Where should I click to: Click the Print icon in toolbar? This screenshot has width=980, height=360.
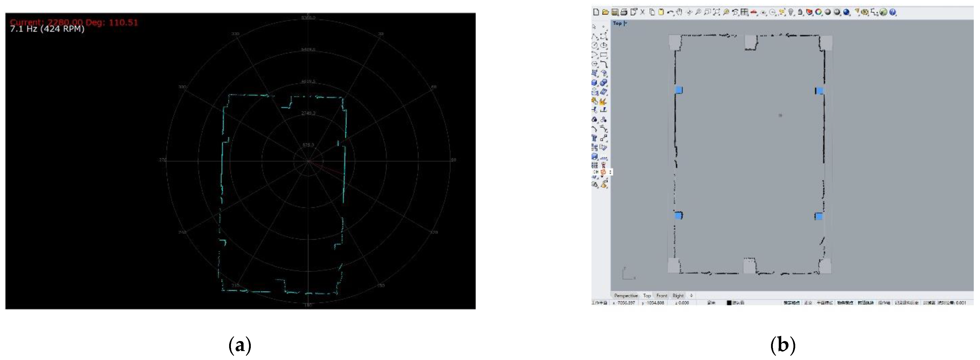tap(624, 12)
